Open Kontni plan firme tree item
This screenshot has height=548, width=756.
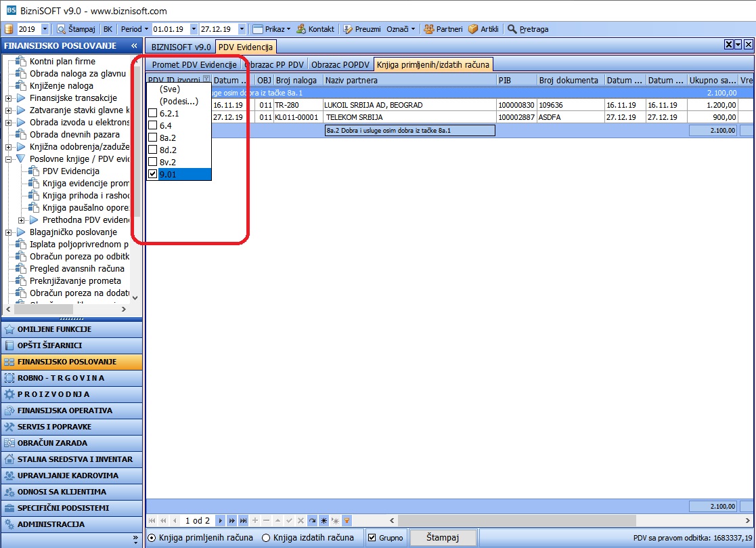pos(62,61)
